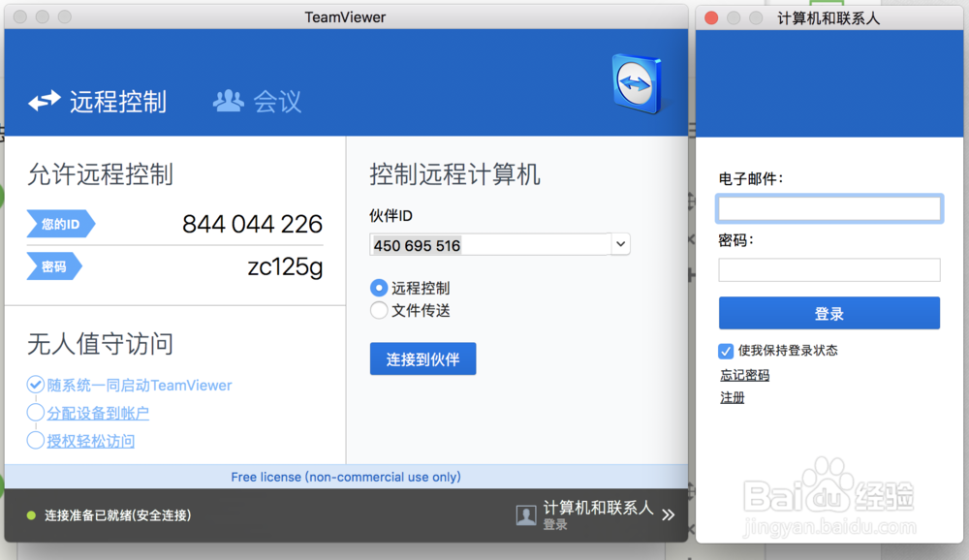
Task: Click the contacts person icon in status bar
Action: pyautogui.click(x=526, y=514)
